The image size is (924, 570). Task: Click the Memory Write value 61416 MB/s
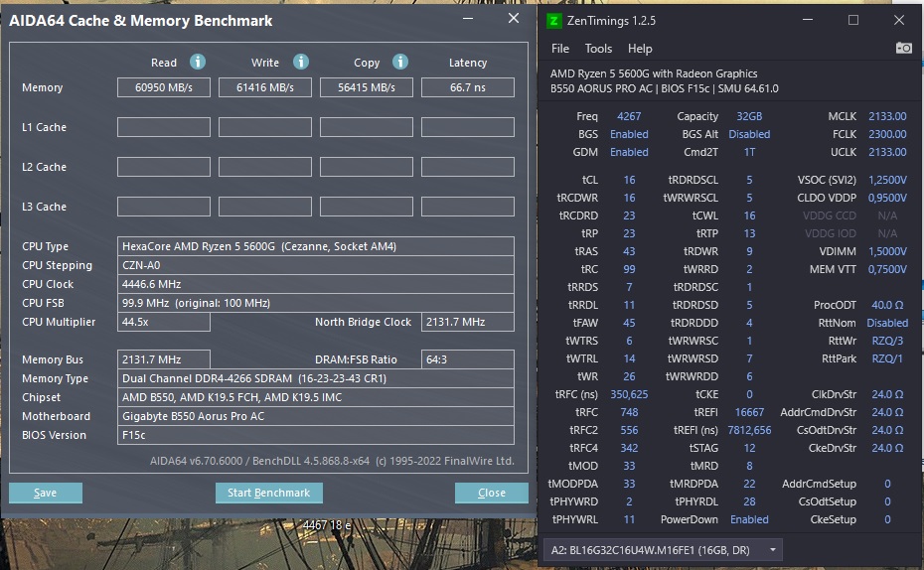265,87
